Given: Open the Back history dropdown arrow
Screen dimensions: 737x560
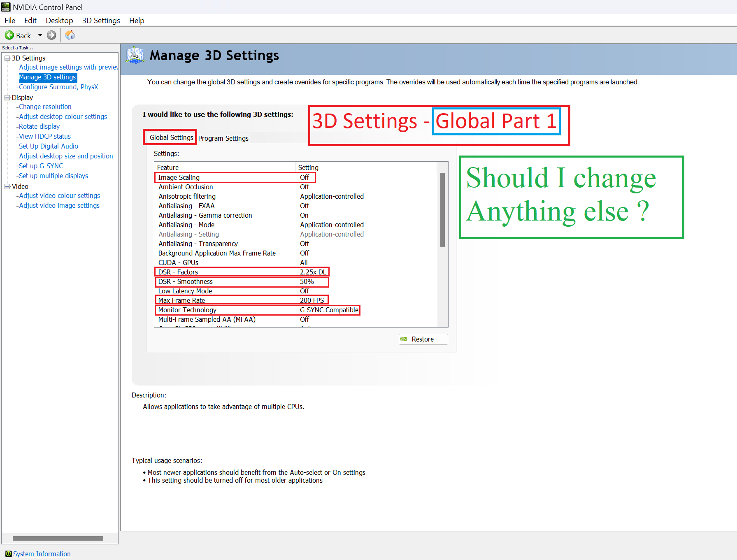Looking at the screenshot, I should pos(40,35).
